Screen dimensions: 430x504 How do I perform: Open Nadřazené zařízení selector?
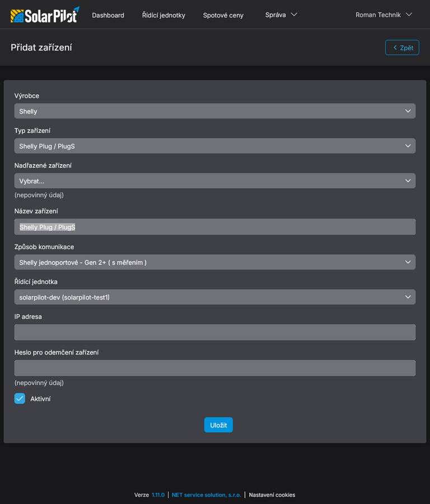[x=214, y=181]
